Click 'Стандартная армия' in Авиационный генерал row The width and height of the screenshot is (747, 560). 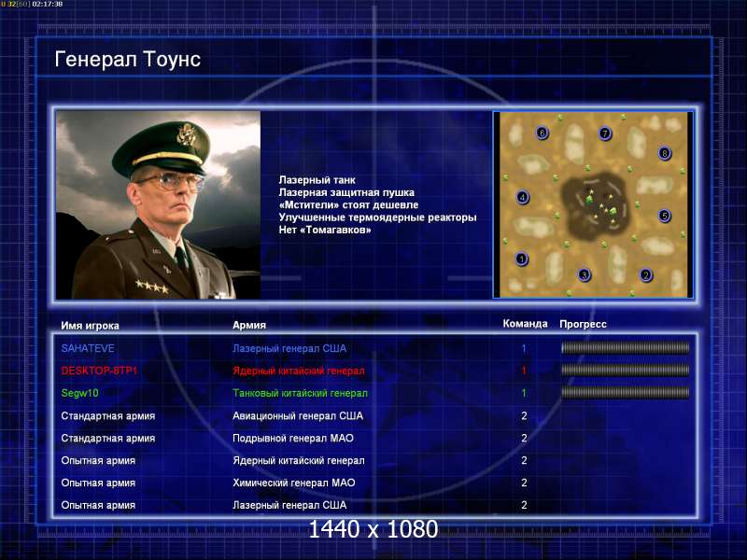pos(108,415)
